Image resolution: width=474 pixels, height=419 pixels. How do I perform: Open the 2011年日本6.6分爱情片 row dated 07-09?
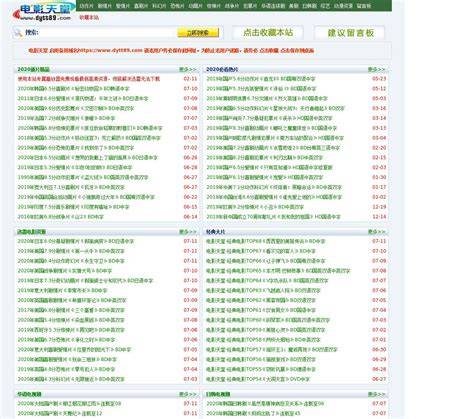(x=83, y=99)
